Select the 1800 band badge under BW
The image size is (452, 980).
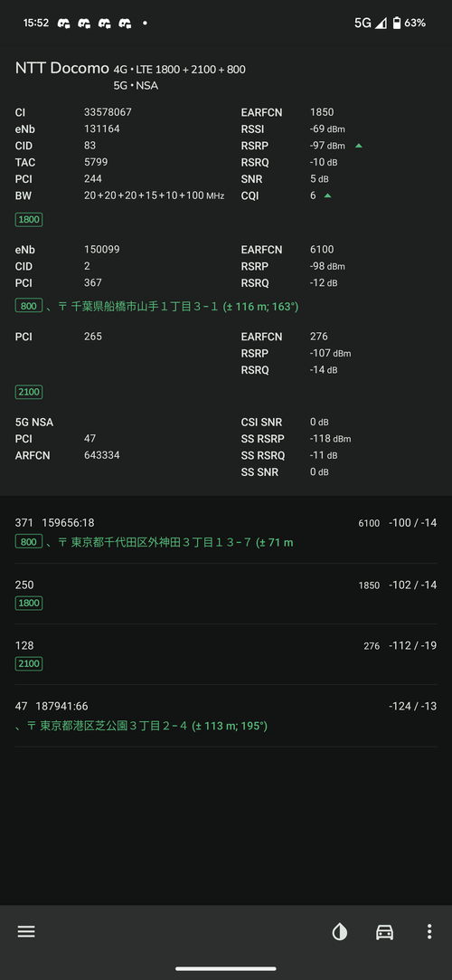click(x=29, y=219)
